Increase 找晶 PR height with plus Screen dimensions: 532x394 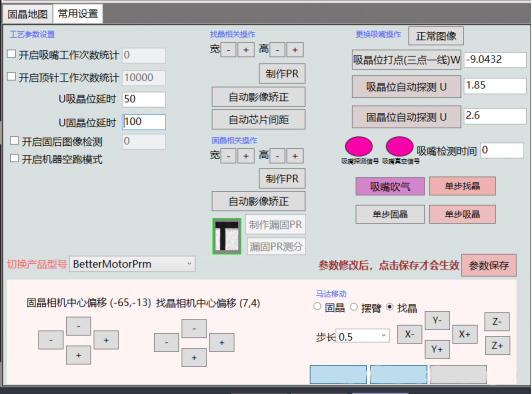pyautogui.click(x=295, y=50)
